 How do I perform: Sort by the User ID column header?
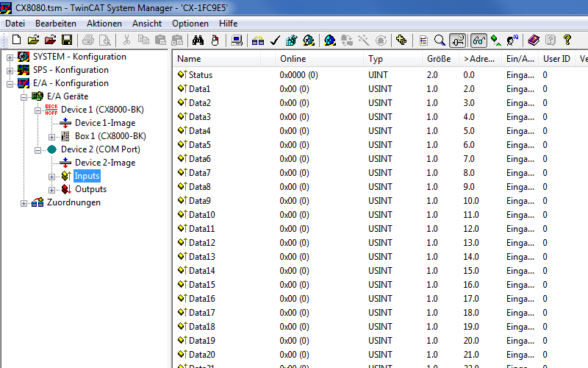(x=557, y=59)
